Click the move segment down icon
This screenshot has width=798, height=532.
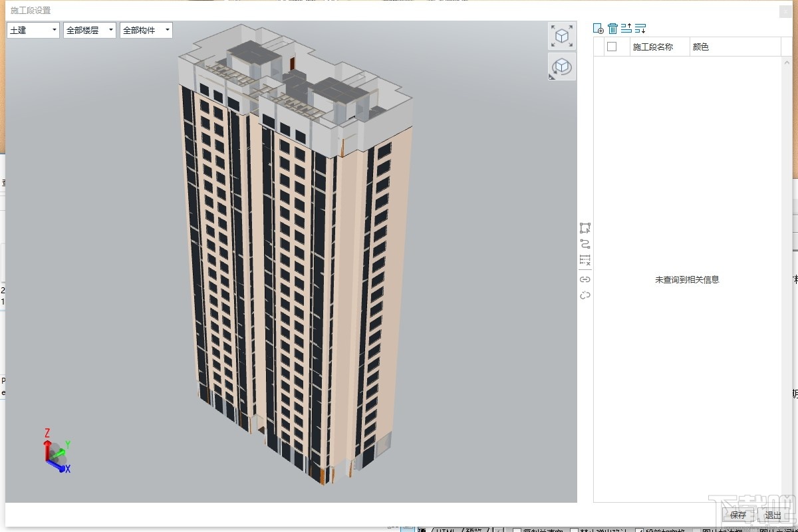pos(640,29)
